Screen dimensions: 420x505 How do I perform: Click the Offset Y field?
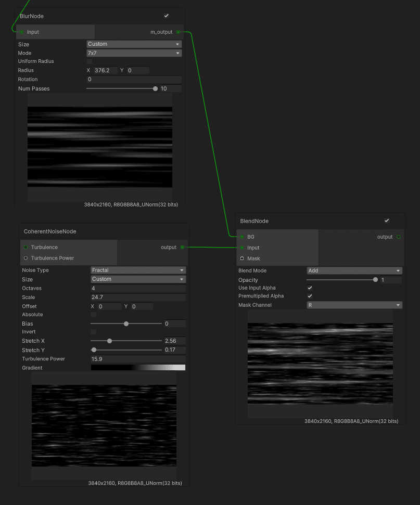pyautogui.click(x=142, y=306)
